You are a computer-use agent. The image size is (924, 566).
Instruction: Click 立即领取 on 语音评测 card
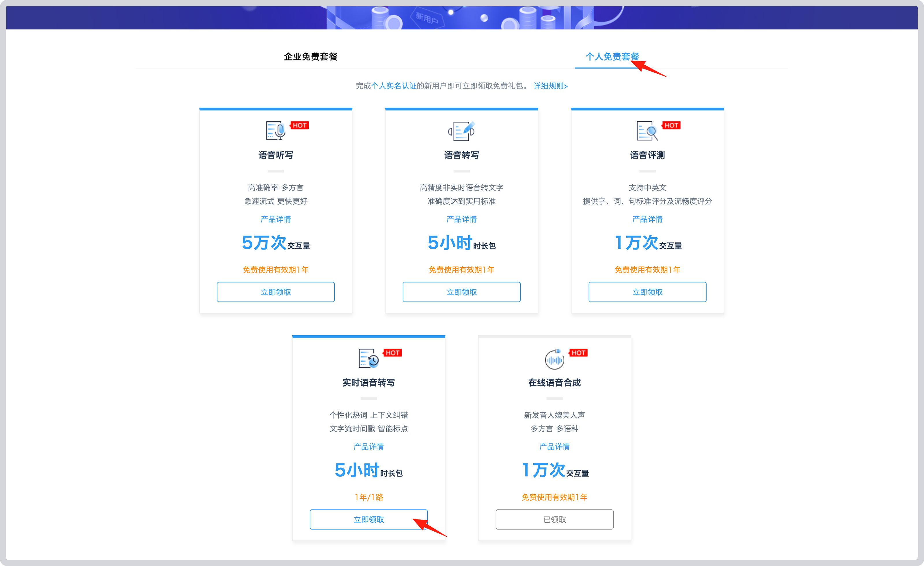pos(647,292)
